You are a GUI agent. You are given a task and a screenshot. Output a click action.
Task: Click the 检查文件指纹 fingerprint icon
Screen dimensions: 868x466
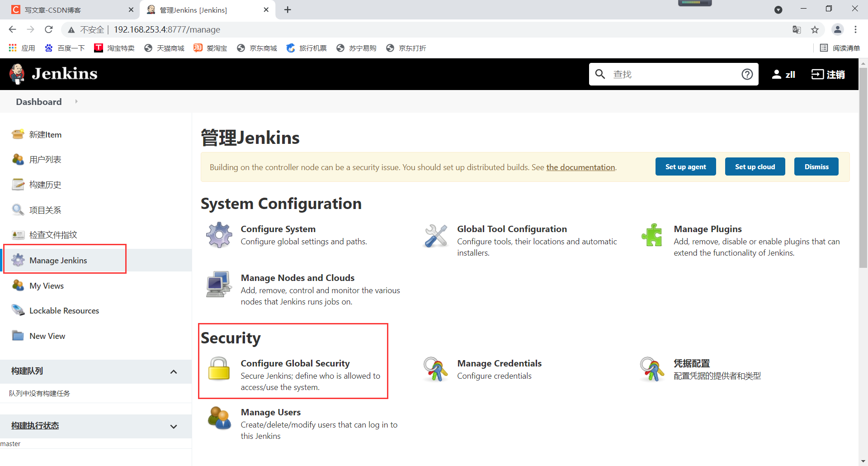pos(18,235)
